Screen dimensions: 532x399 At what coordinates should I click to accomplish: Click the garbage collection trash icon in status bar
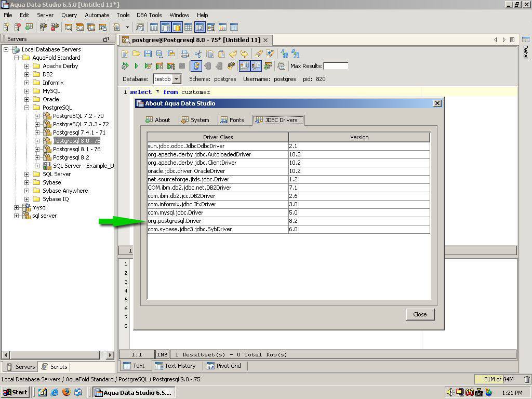pyautogui.click(x=527, y=379)
